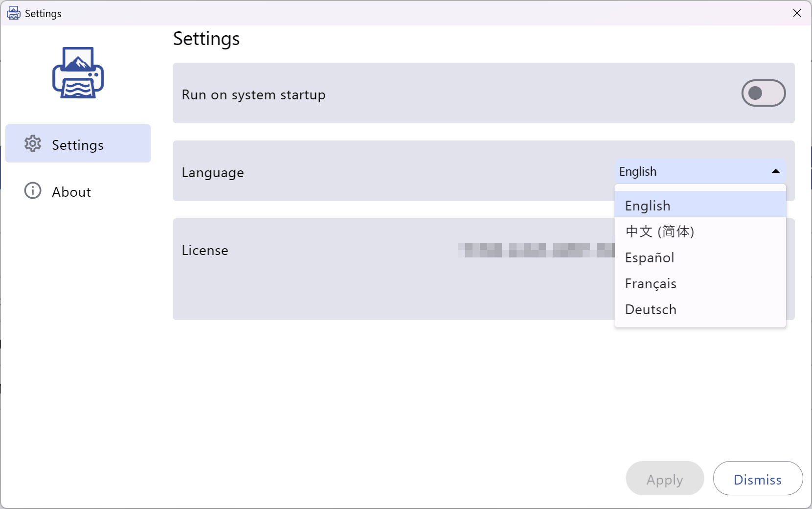Click the Settings gear icon in sidebar
This screenshot has height=509, width=812.
pos(32,143)
